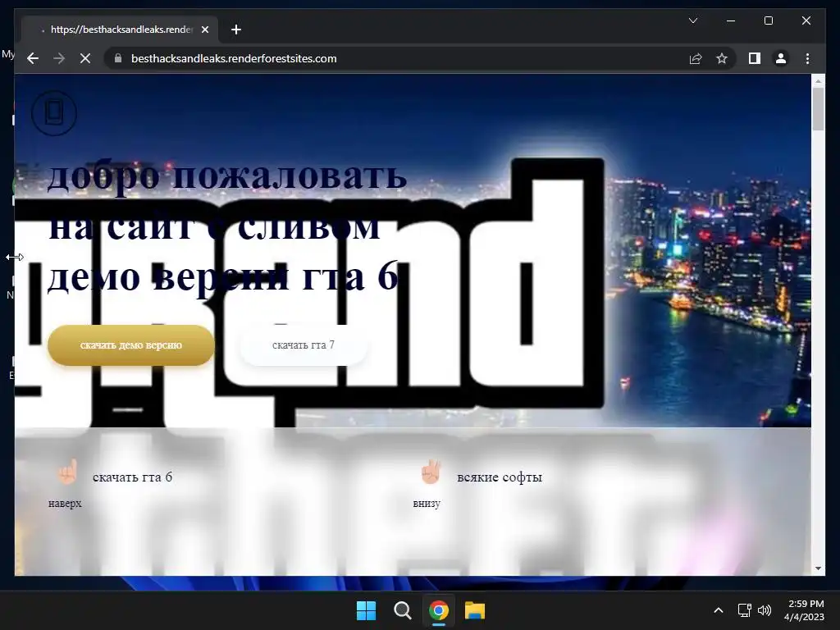Image resolution: width=840 pixels, height=630 pixels.
Task: Expand the tab search dropdown
Action: pyautogui.click(x=692, y=21)
